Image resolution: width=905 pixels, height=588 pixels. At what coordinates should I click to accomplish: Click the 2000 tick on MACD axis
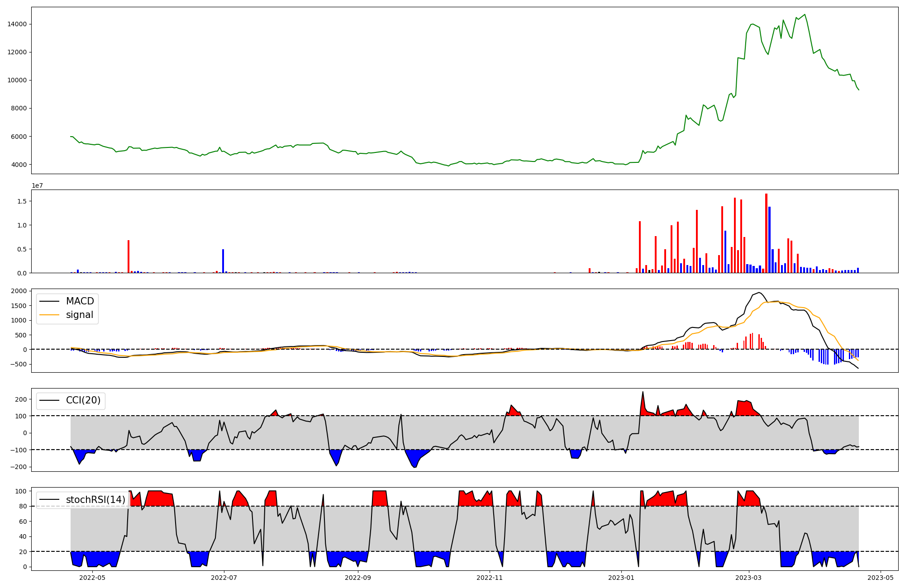[19, 291]
